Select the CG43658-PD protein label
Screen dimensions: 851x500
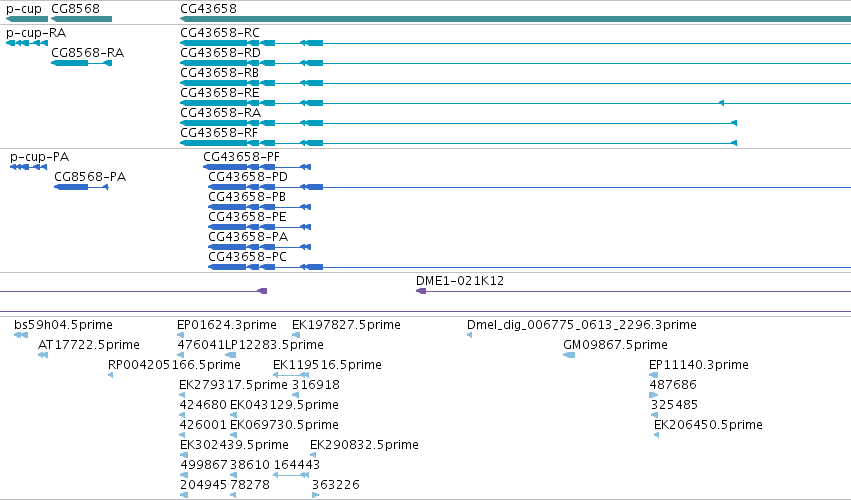click(x=248, y=176)
